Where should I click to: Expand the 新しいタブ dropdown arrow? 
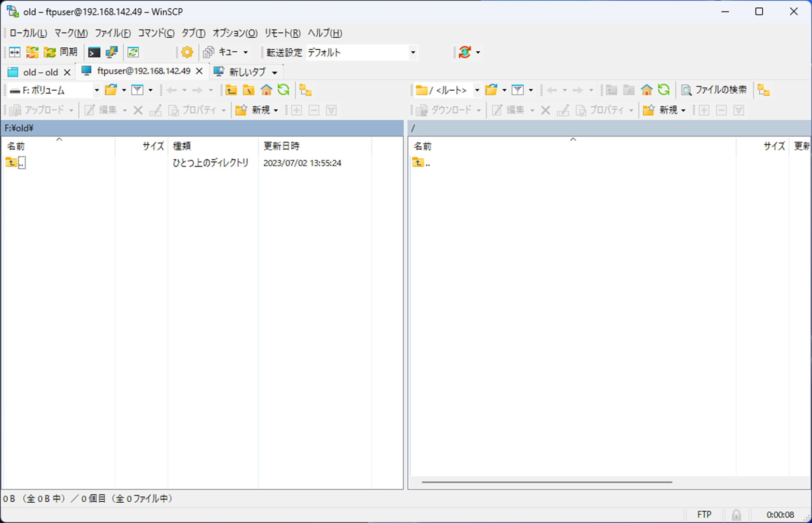(x=275, y=72)
